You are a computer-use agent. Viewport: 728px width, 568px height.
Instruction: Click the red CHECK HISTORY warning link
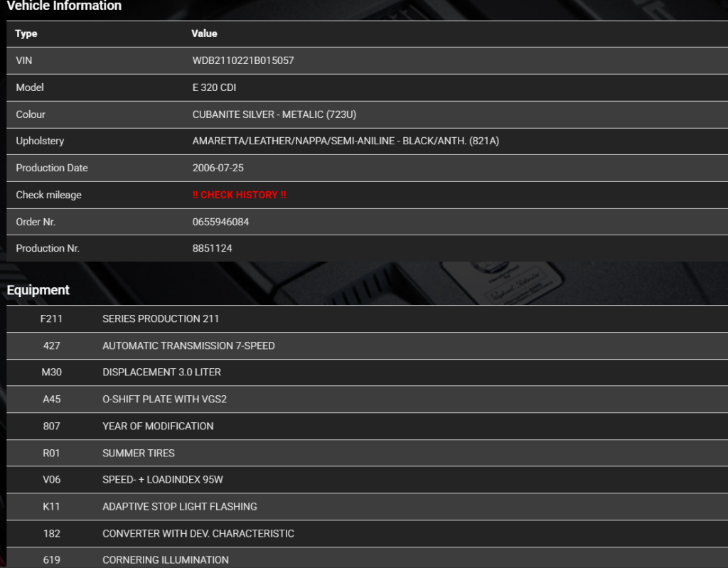(x=239, y=195)
